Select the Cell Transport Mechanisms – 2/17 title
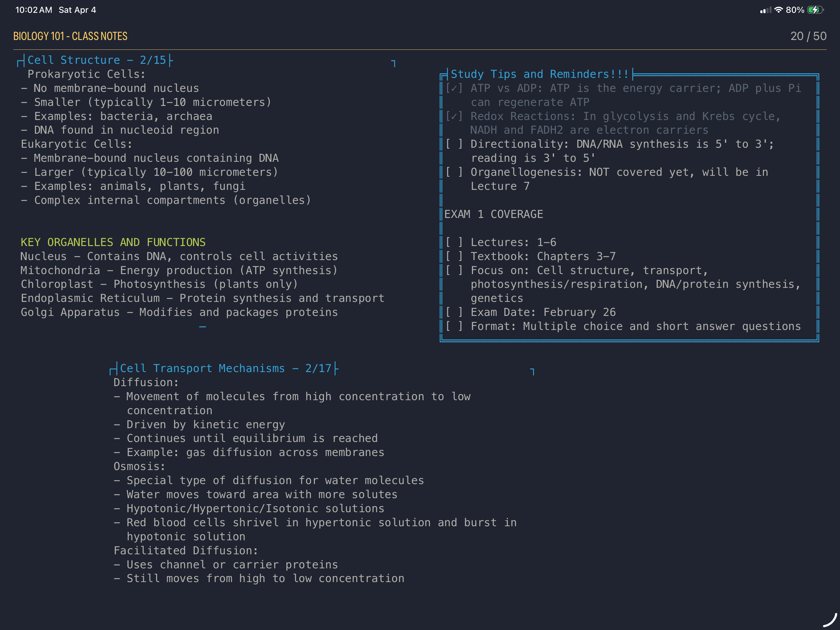The image size is (840, 630). pos(226,368)
